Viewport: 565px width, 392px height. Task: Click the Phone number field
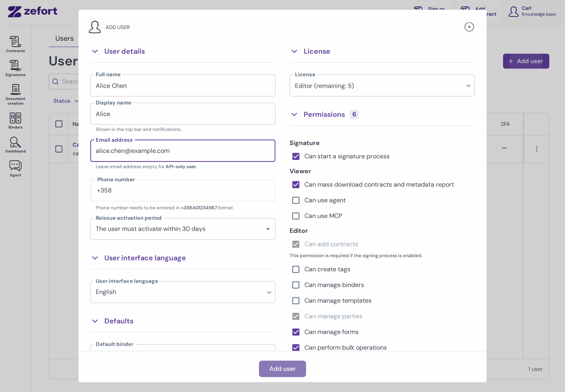[x=183, y=190]
